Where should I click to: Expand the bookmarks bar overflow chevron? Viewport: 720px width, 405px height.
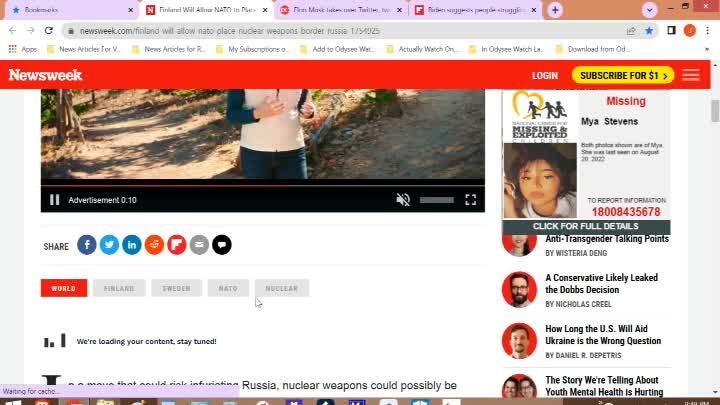pos(707,49)
